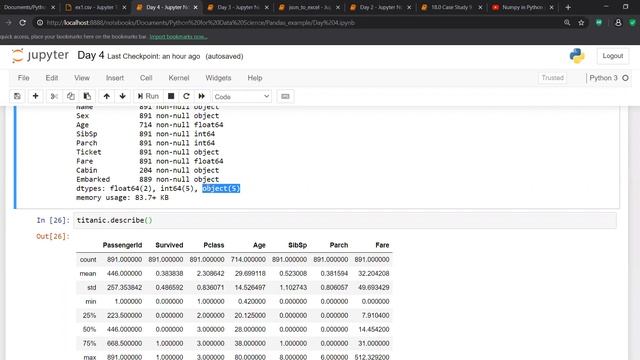The image size is (640, 360).
Task: Click the std row label
Action: coord(91,287)
